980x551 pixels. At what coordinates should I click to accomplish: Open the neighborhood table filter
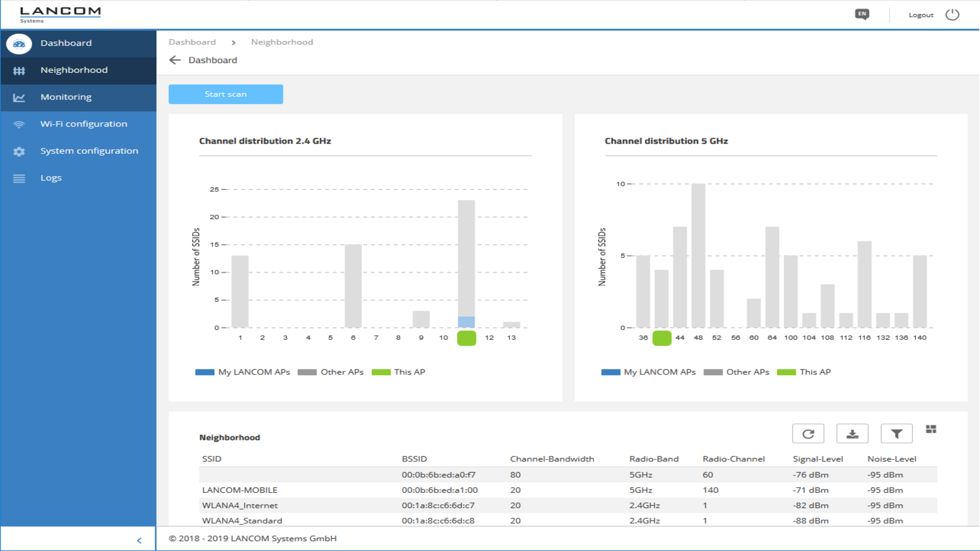click(x=896, y=434)
